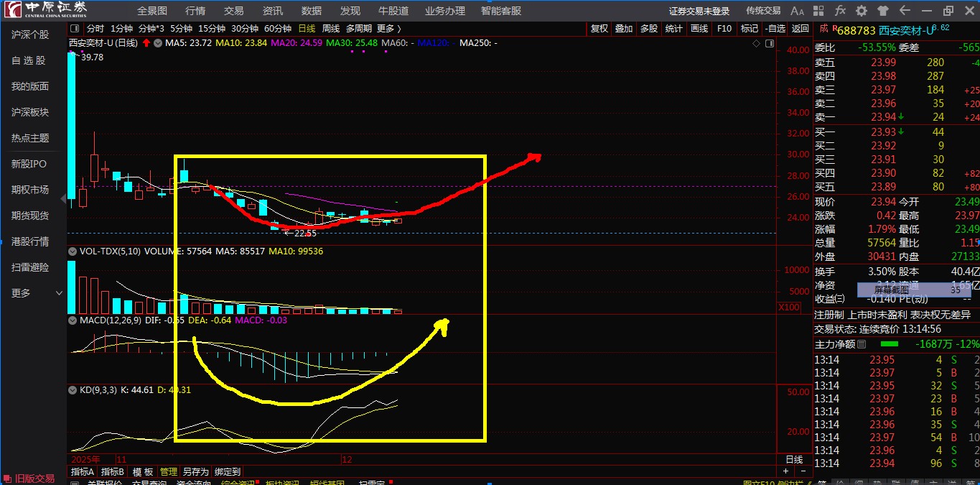Open the 智能客服 menu
Screen dimensions: 980x485
click(x=501, y=11)
